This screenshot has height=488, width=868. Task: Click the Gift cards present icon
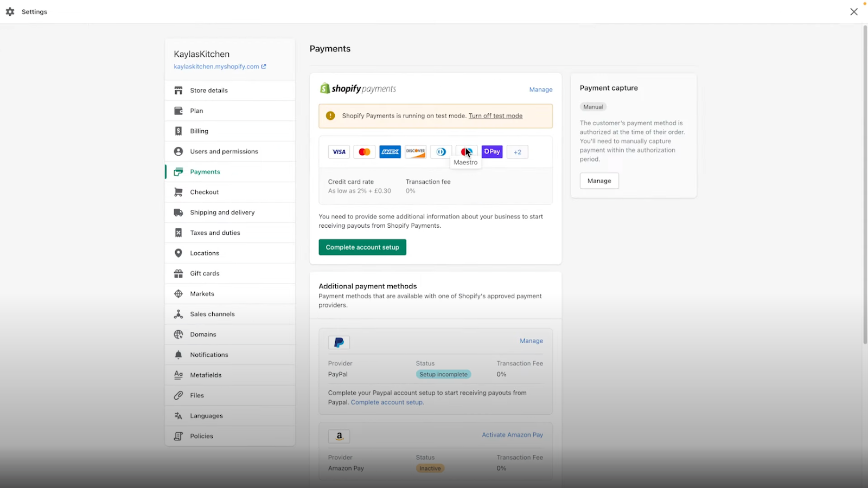coord(178,273)
